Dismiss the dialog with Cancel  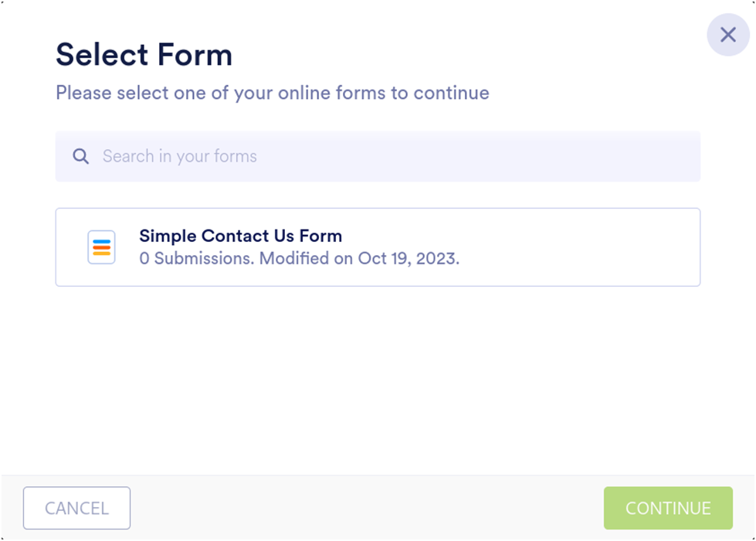point(76,508)
